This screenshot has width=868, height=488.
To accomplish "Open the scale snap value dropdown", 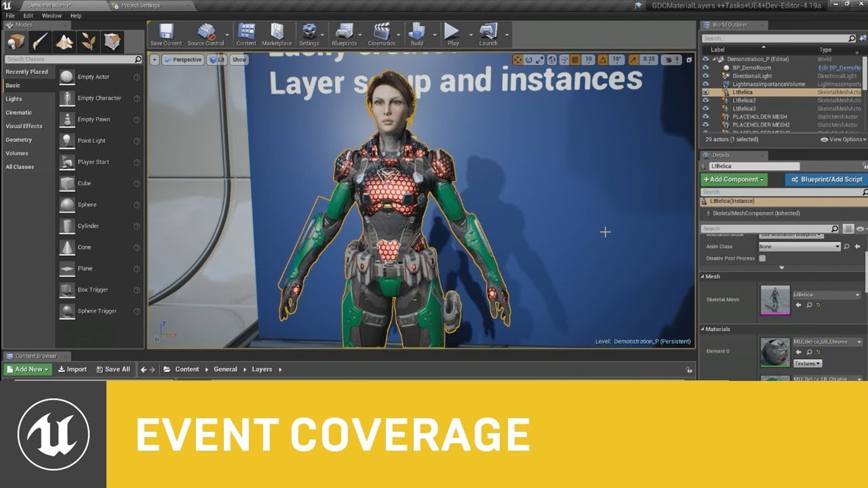I will click(x=649, y=60).
